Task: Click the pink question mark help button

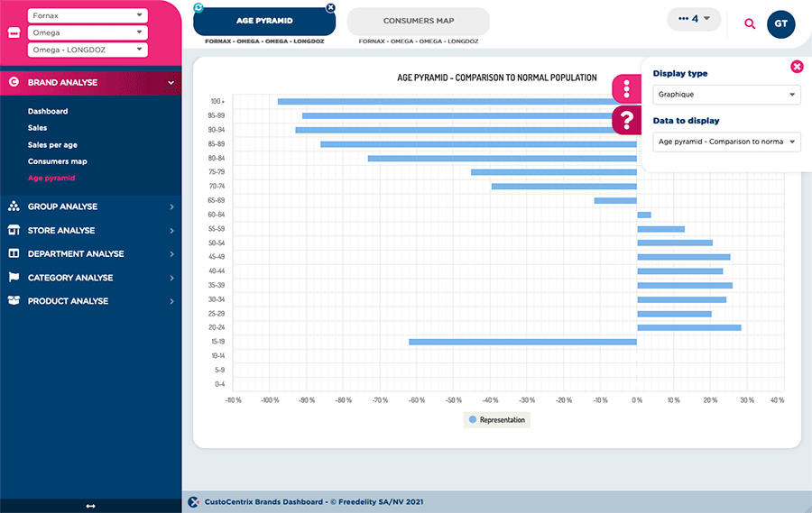Action: pos(627,120)
